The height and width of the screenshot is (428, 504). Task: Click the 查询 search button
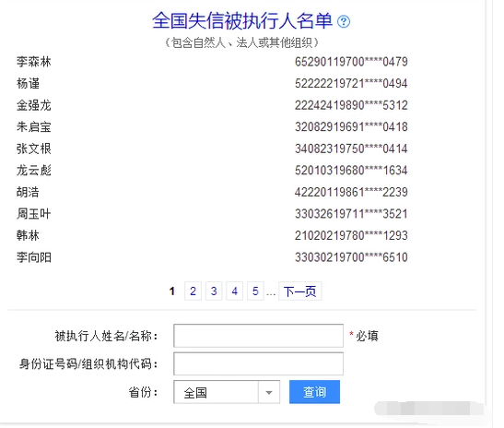(x=314, y=392)
